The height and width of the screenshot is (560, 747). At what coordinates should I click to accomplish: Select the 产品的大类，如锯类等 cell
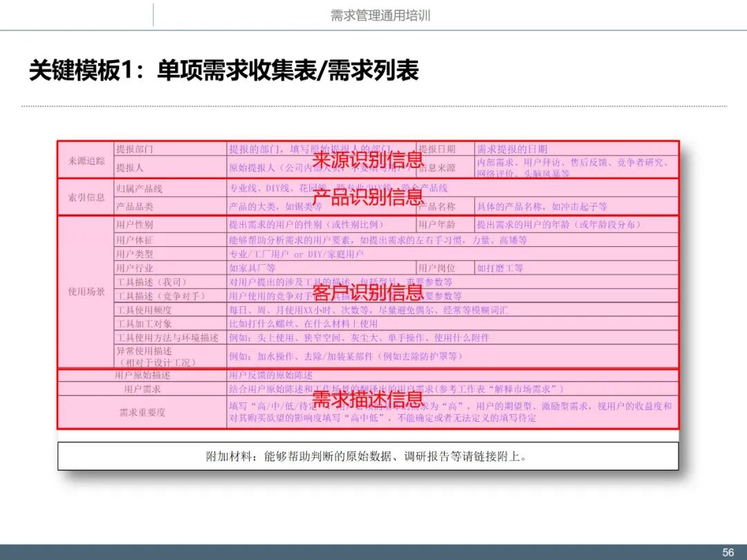322,207
